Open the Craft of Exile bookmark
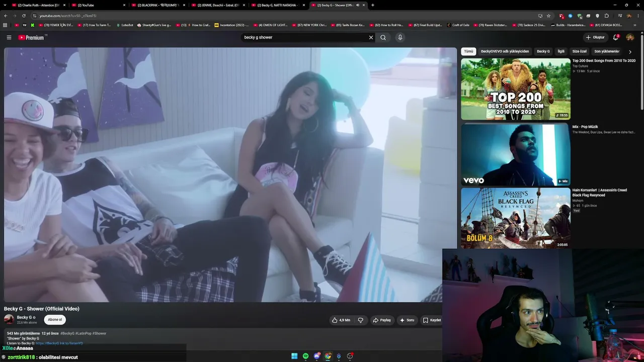This screenshot has width=644, height=362. [458, 25]
